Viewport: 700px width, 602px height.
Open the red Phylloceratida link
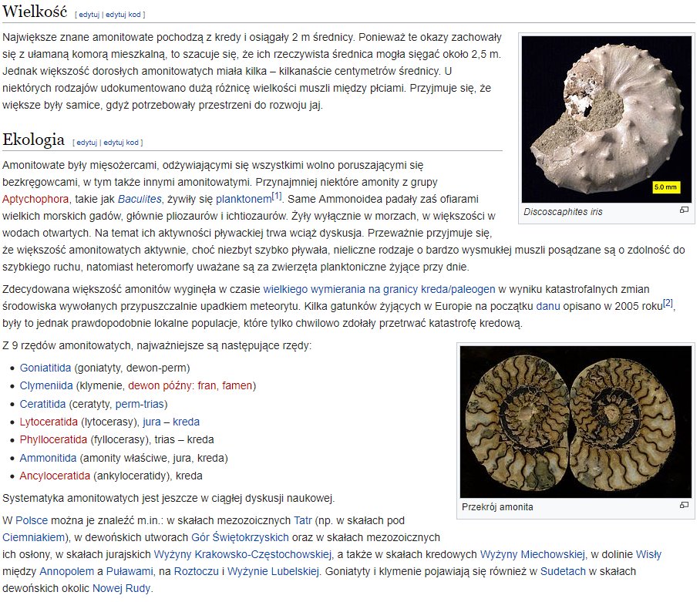click(x=53, y=439)
